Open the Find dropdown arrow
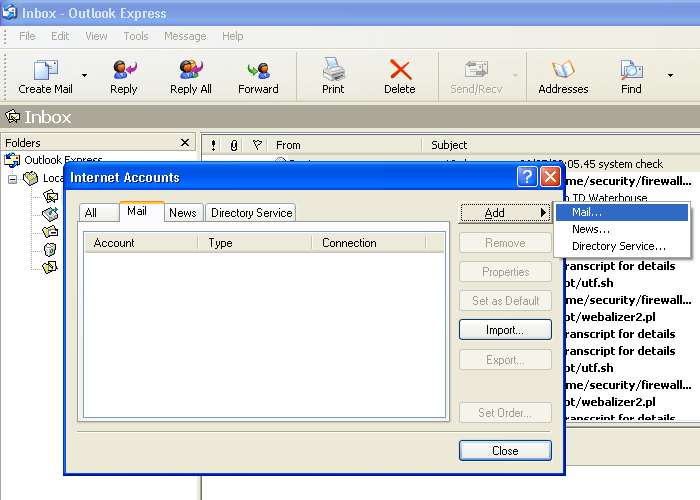700x500 pixels. click(670, 75)
